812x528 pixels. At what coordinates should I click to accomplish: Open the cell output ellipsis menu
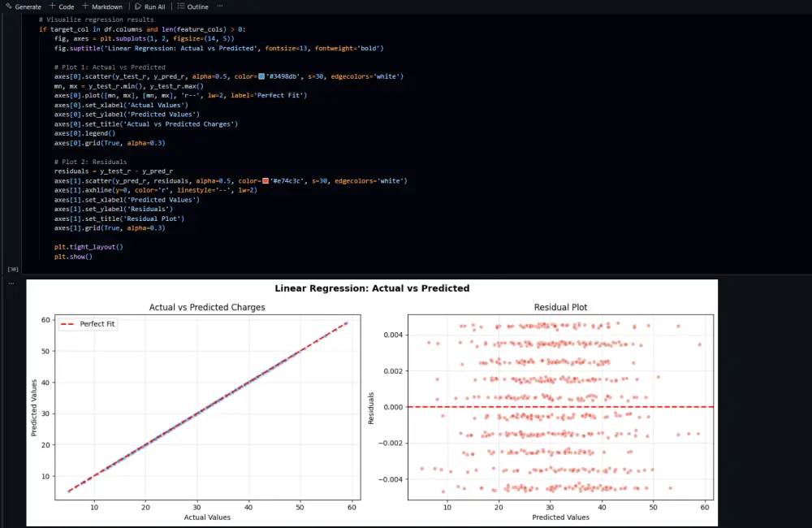pos(11,283)
